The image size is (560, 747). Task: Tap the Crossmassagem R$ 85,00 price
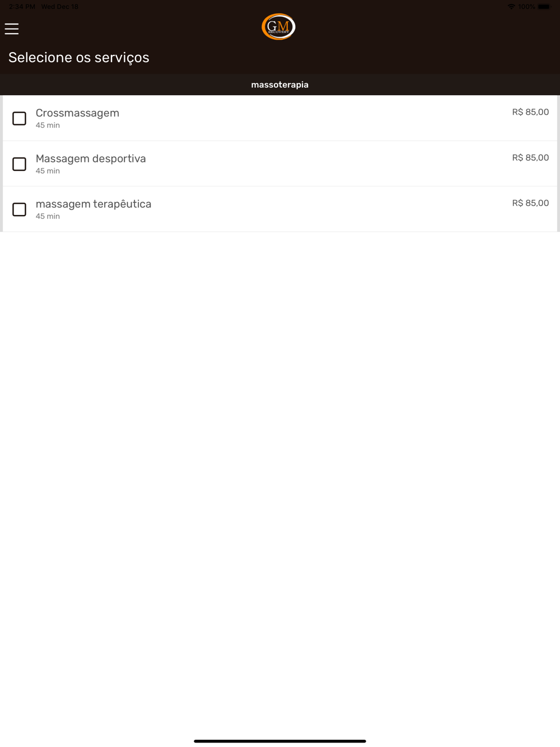pos(530,112)
